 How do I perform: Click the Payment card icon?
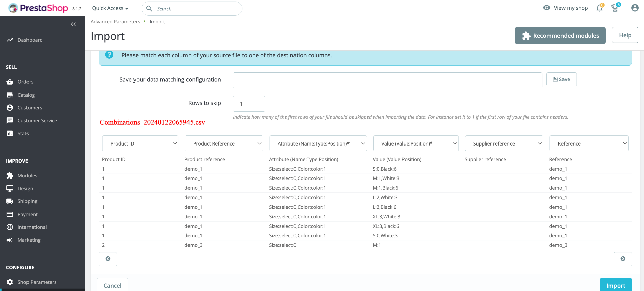10,214
